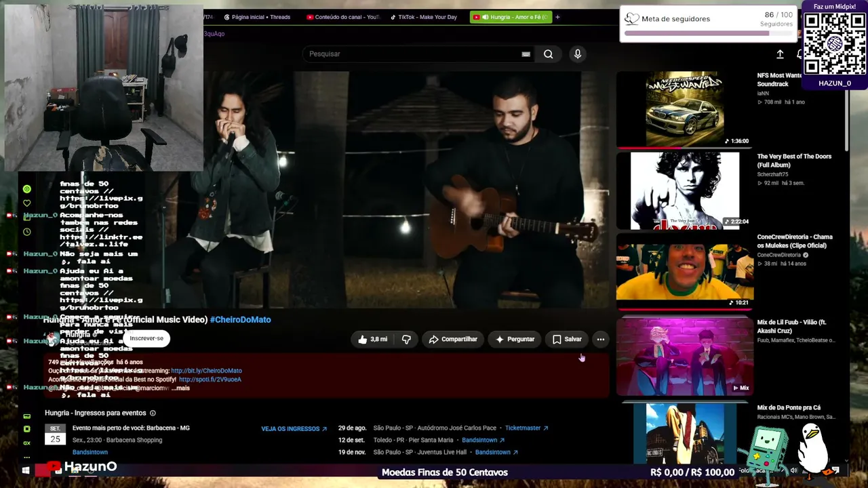Screen dimensions: 868x488
Task: Dislike the video with thumbs-down icon
Action: pos(406,339)
